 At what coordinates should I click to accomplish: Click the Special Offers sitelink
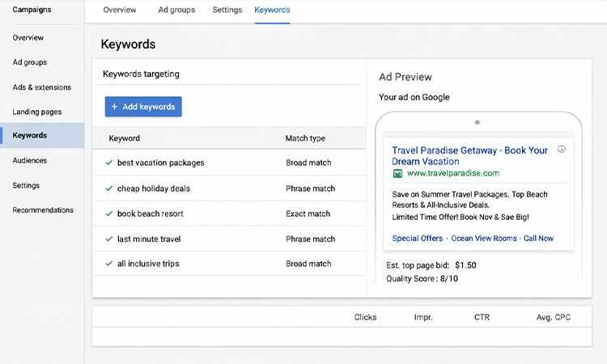coord(418,239)
